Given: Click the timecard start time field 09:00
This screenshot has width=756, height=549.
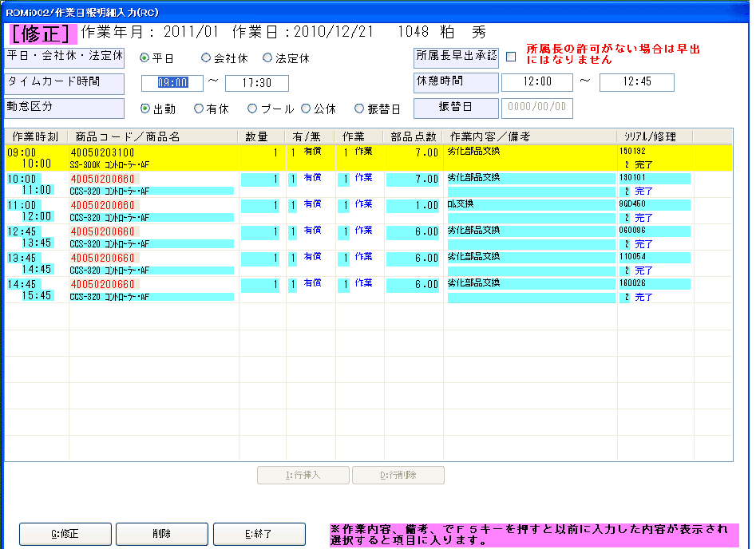Looking at the screenshot, I should click(x=172, y=83).
